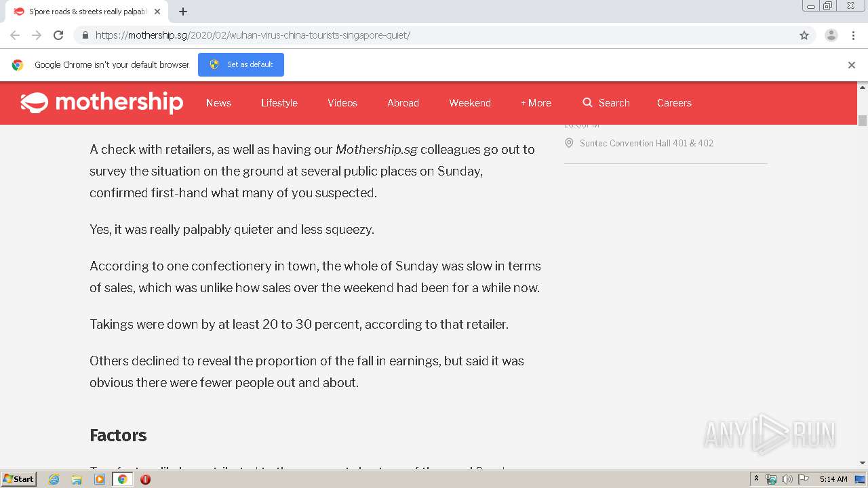Open the News menu item

pyautogui.click(x=218, y=103)
